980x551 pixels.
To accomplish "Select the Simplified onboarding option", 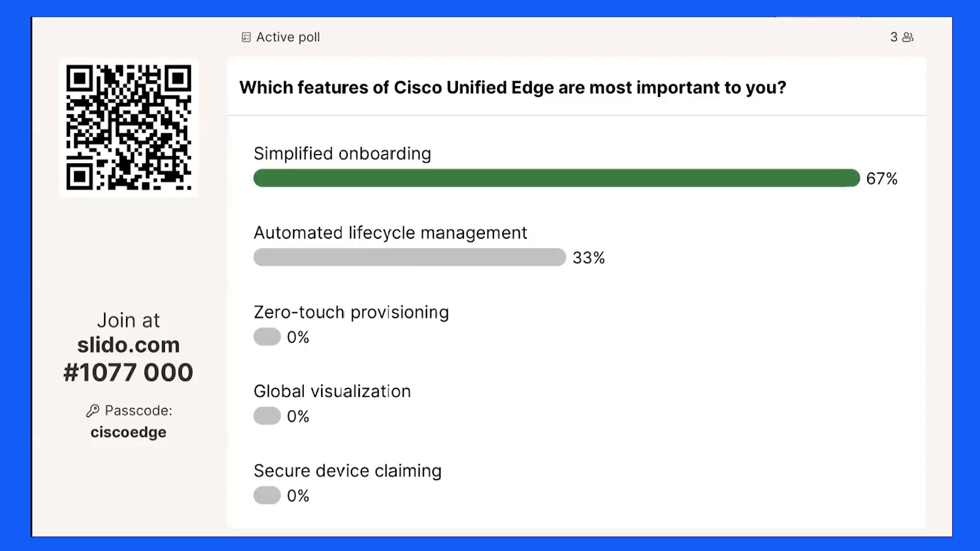I will pos(342,154).
